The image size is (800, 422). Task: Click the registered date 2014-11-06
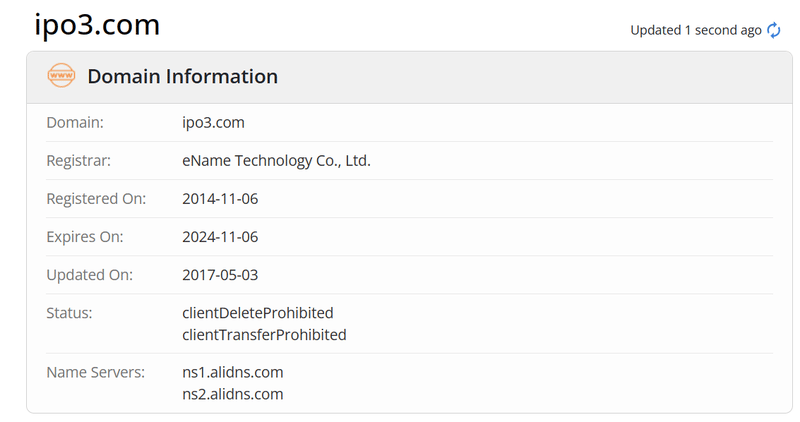tap(220, 198)
